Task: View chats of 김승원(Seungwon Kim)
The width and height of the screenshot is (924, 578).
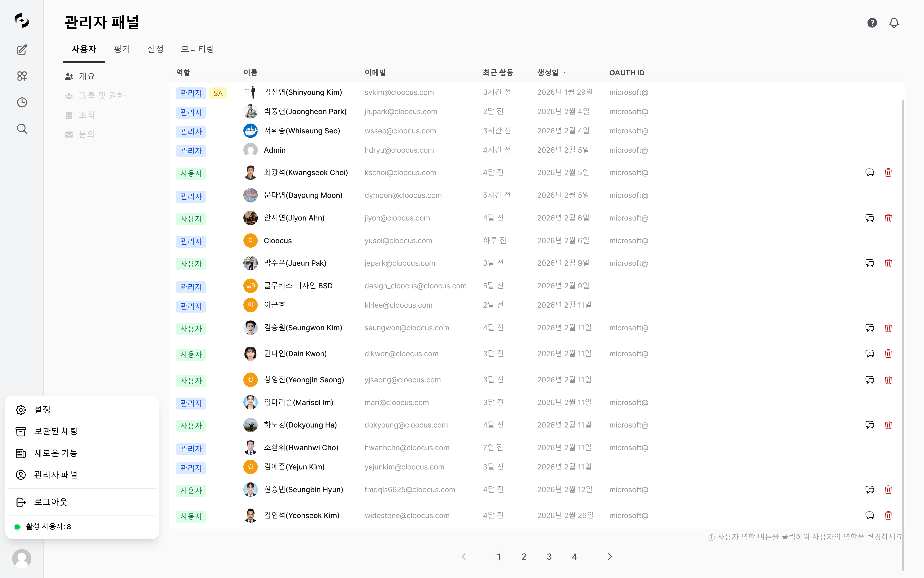Action: pos(870,328)
